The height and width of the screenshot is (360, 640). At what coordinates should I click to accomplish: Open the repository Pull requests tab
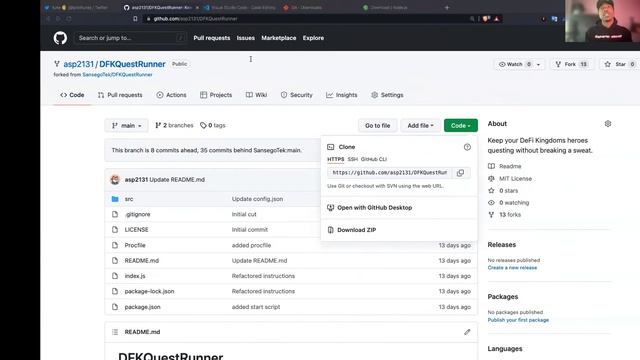pyautogui.click(x=120, y=95)
